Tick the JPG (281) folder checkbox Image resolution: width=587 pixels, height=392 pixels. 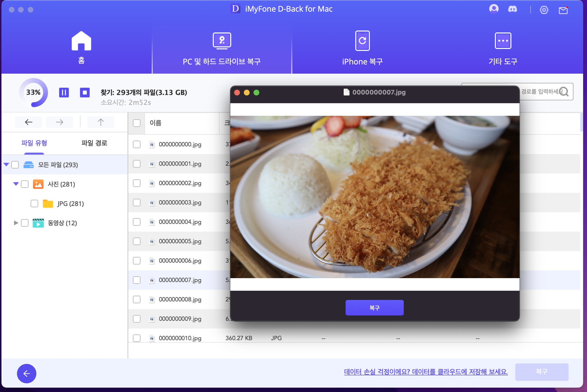click(34, 204)
